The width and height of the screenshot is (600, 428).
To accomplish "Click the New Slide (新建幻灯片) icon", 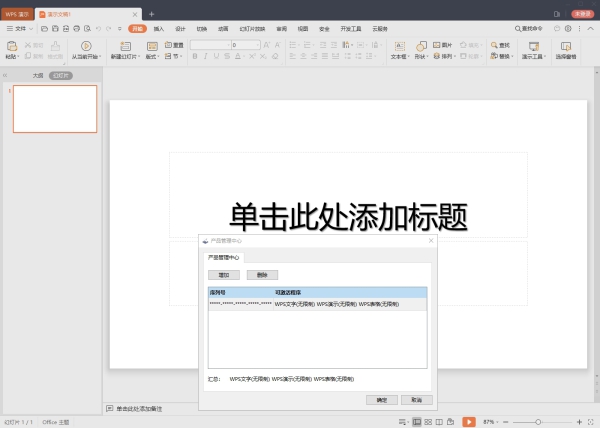I will coord(124,46).
